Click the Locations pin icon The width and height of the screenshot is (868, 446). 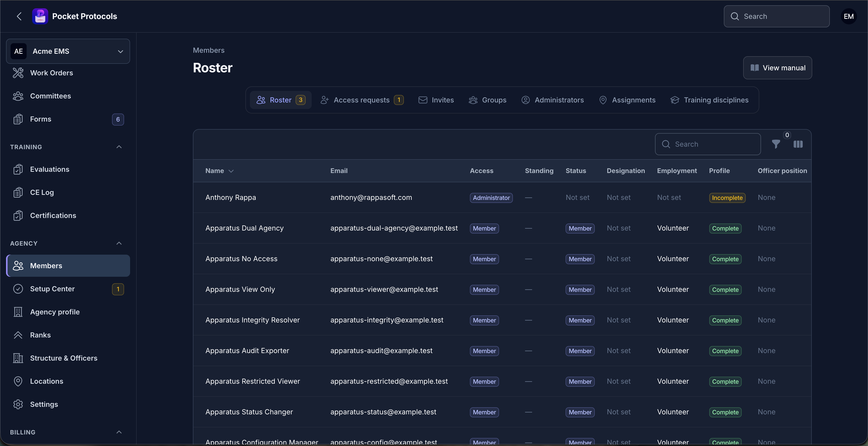click(x=18, y=381)
